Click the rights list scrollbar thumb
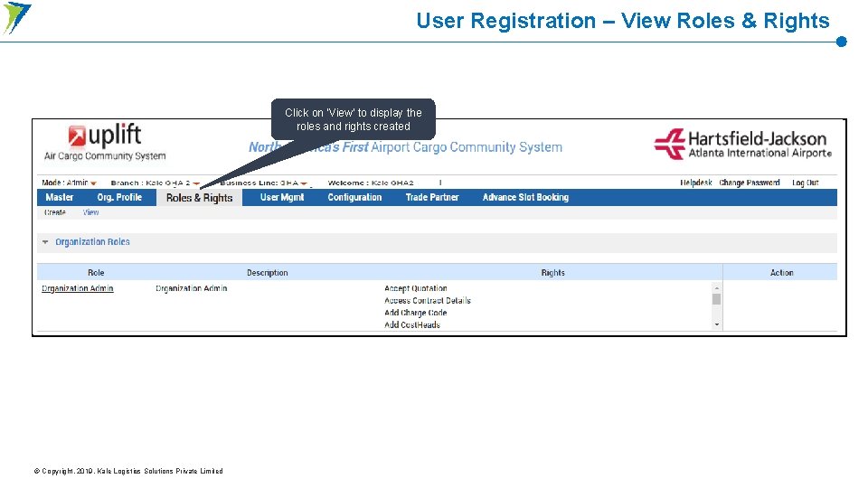Image resolution: width=868 pixels, height=488 pixels. click(x=716, y=299)
